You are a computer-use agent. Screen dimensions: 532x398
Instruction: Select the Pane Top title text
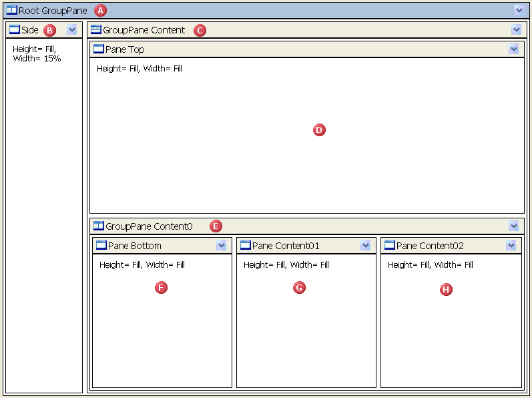click(125, 49)
